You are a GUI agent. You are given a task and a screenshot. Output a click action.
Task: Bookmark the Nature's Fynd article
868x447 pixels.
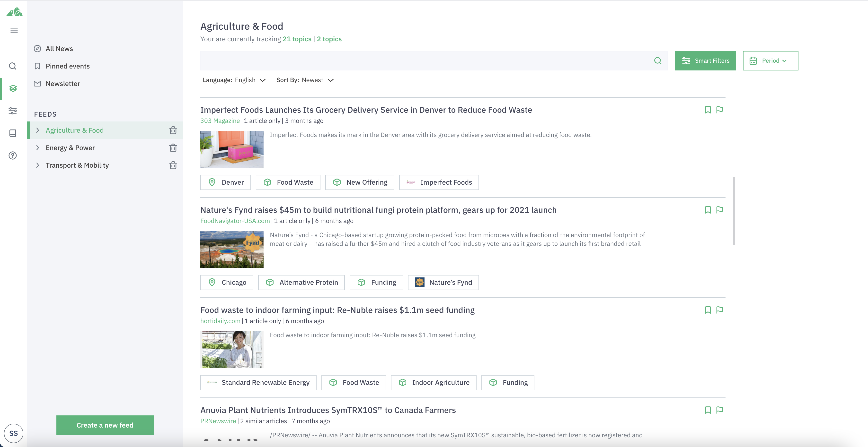click(708, 210)
